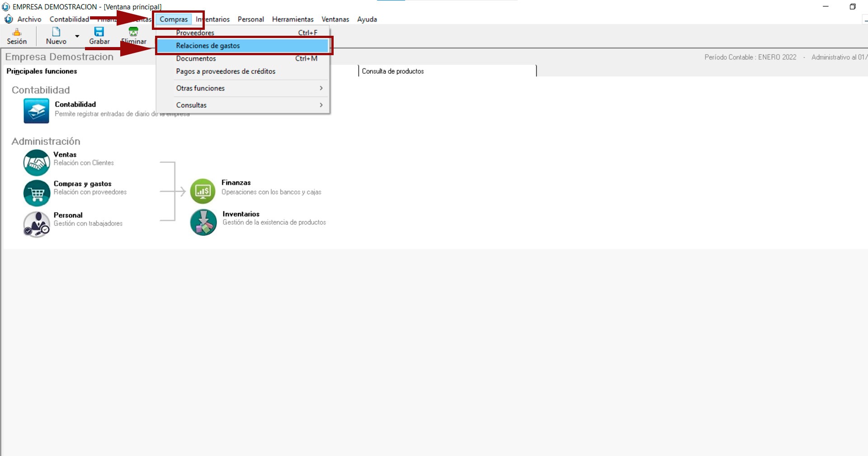Switch to Consulta de productos tab
Viewport: 868px width, 456px height.
pos(393,71)
